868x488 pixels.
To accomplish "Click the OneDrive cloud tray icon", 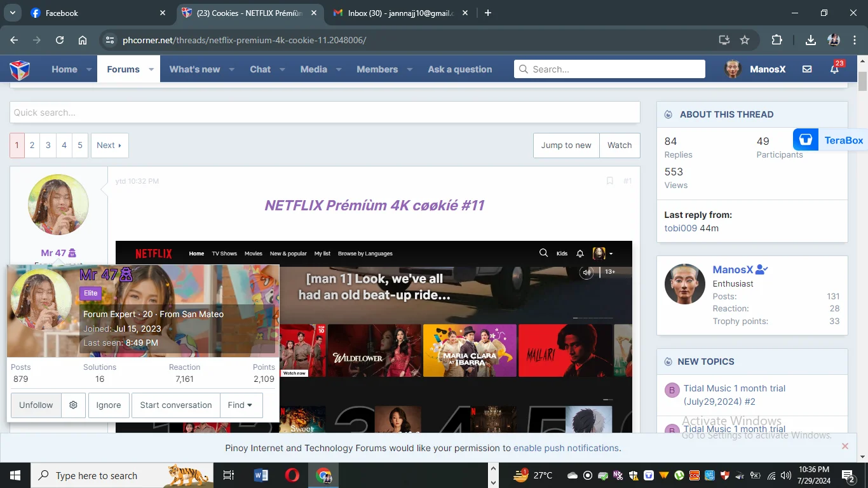I will (572, 475).
